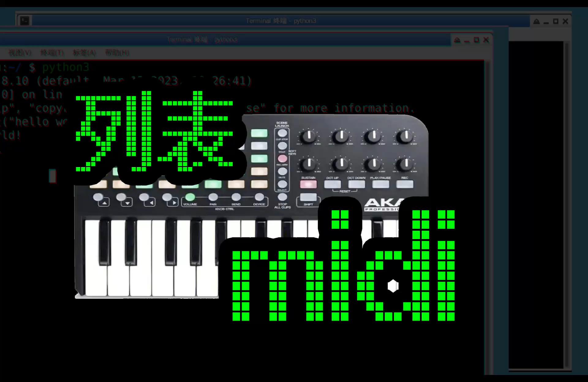Open the 帮助(H) menu
Image resolution: width=588 pixels, height=382 pixels.
click(x=117, y=53)
